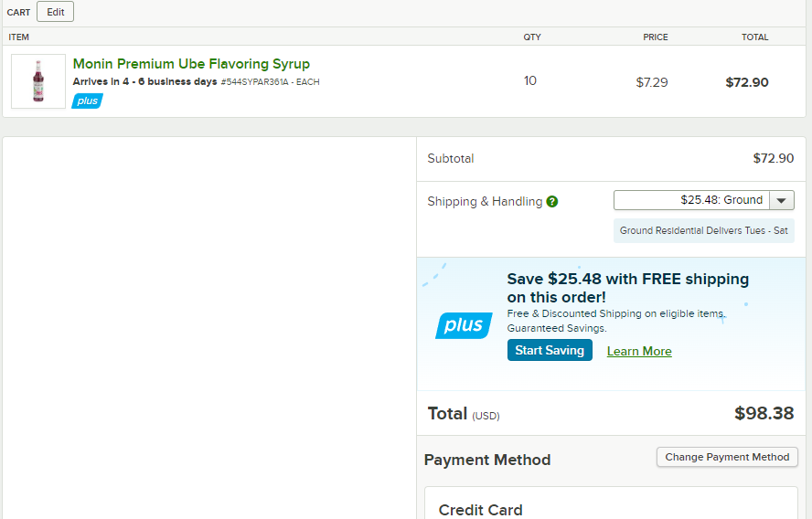
Task: Open Monin Premium Ube Flavoring Syrup link
Action: pyautogui.click(x=191, y=64)
